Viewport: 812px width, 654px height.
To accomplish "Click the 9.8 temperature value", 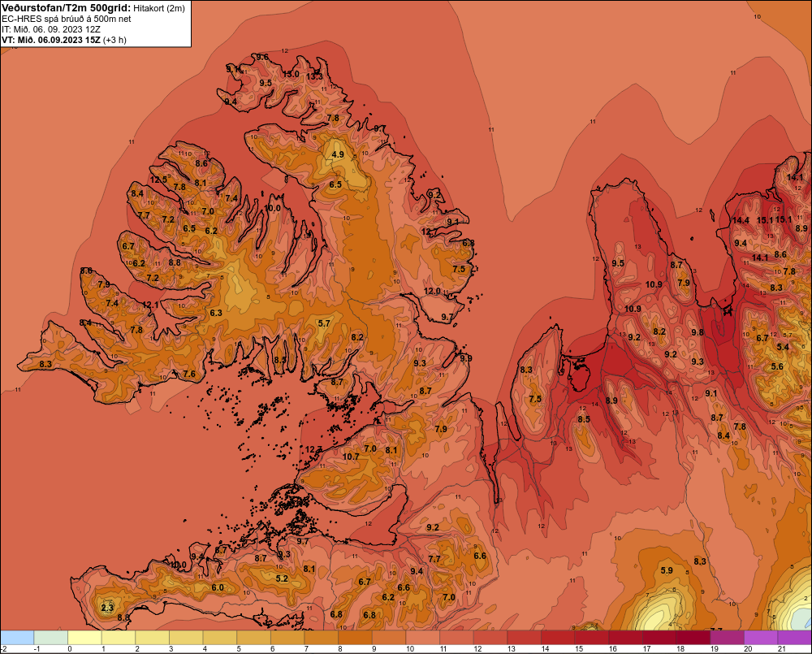I will point(698,332).
